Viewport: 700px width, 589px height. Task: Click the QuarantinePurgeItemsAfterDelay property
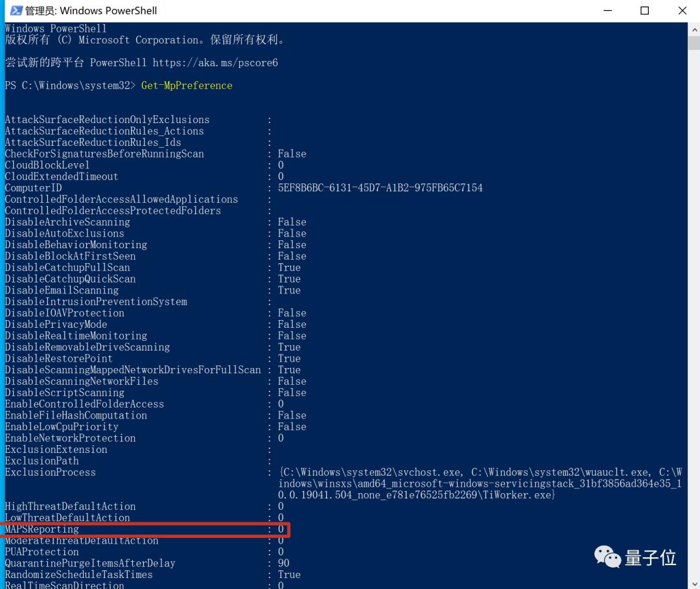click(x=90, y=564)
